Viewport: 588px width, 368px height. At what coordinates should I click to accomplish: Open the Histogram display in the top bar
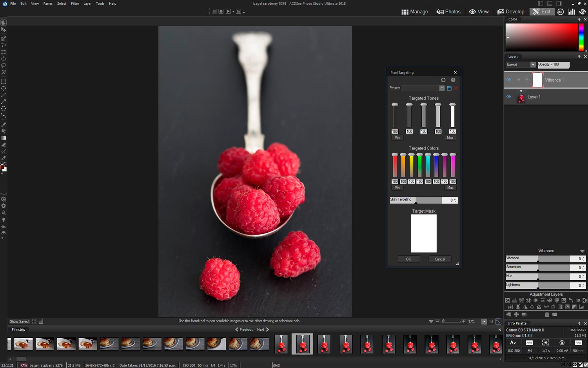click(572, 11)
